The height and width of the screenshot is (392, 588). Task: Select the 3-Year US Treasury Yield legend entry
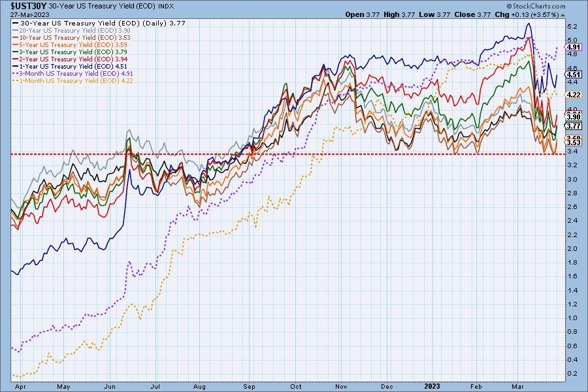(x=70, y=52)
